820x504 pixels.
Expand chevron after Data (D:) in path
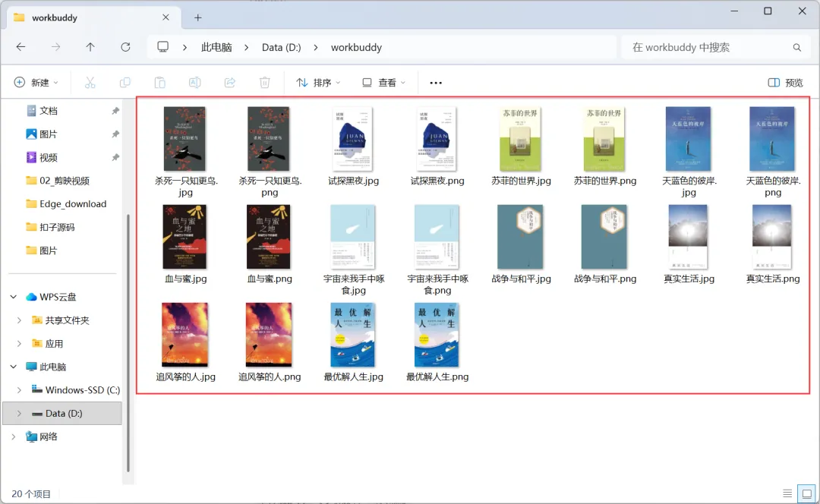(x=316, y=48)
